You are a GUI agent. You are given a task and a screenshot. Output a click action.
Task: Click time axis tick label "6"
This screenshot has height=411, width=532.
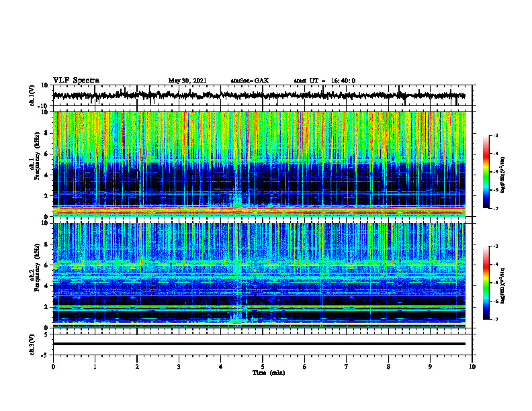(305, 367)
